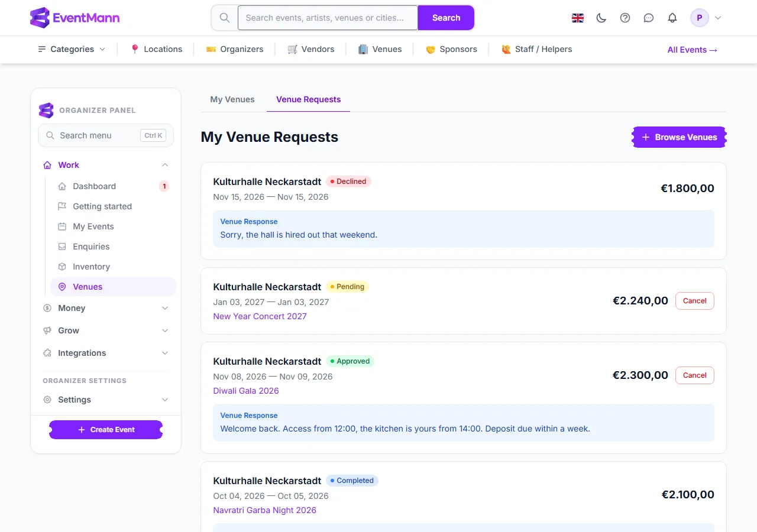Open Venues in the top nav bar

coord(380,49)
